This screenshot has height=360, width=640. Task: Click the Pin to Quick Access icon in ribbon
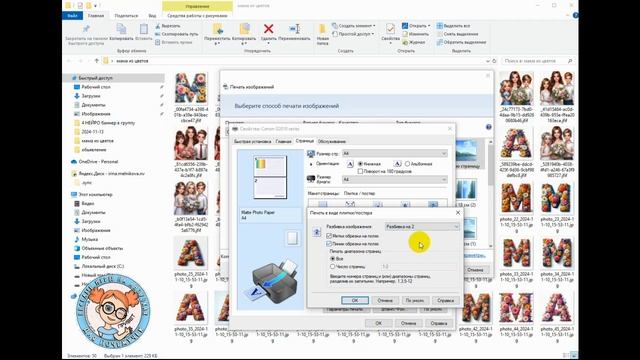point(86,29)
